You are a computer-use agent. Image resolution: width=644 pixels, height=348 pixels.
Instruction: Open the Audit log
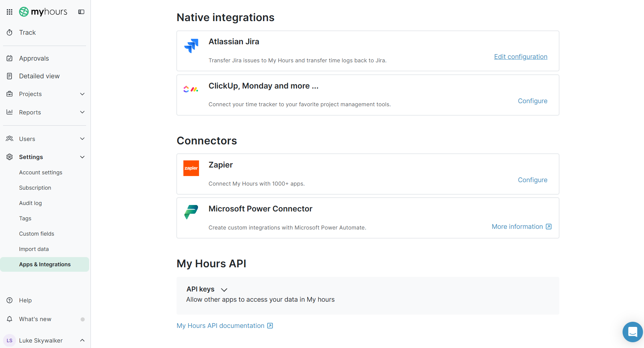pyautogui.click(x=30, y=203)
